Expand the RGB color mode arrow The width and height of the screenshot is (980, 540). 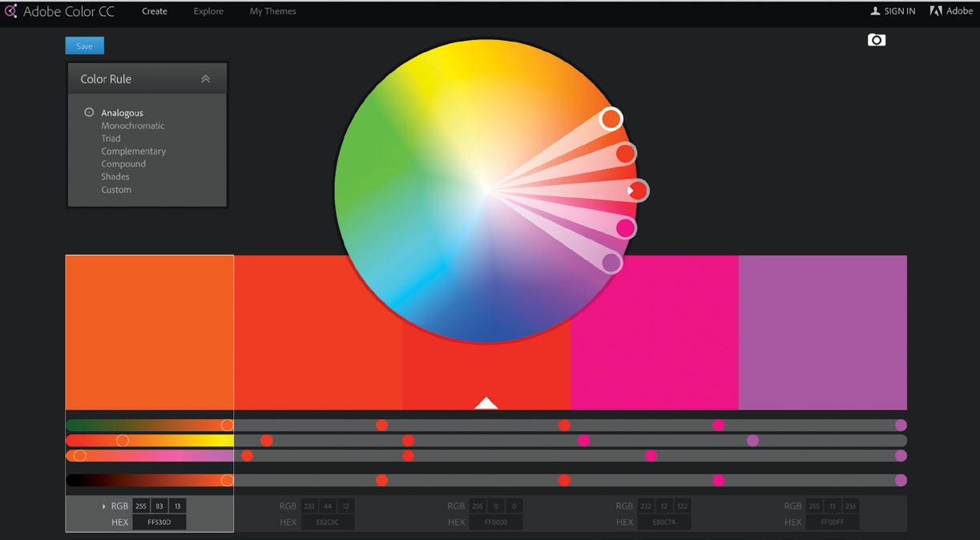click(x=104, y=506)
